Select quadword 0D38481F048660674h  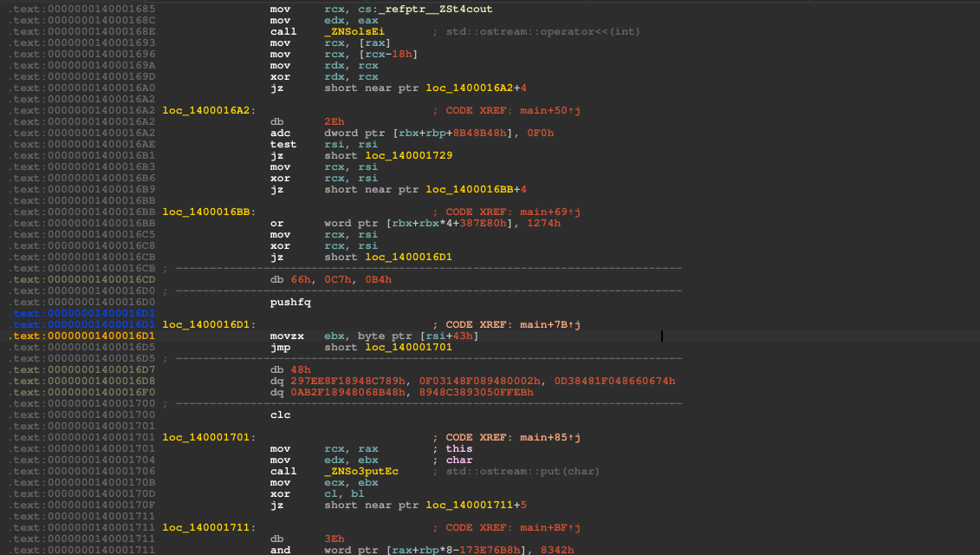[615, 381]
